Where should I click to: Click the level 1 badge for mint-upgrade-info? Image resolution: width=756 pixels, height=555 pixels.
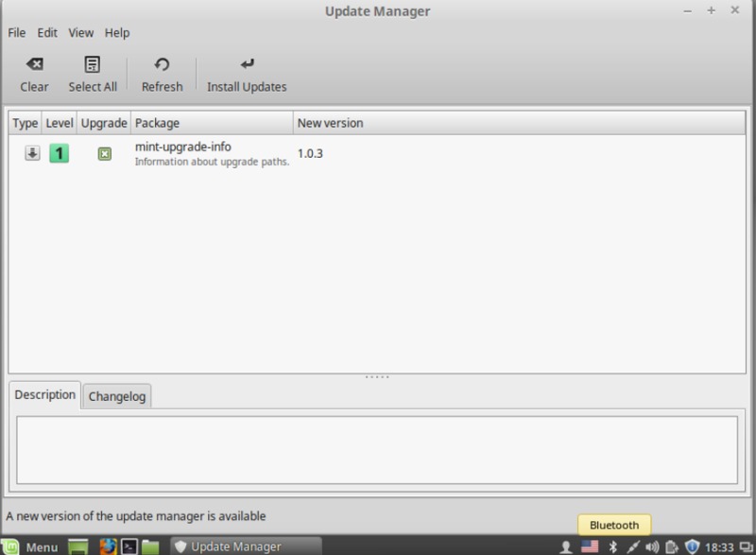pyautogui.click(x=59, y=153)
